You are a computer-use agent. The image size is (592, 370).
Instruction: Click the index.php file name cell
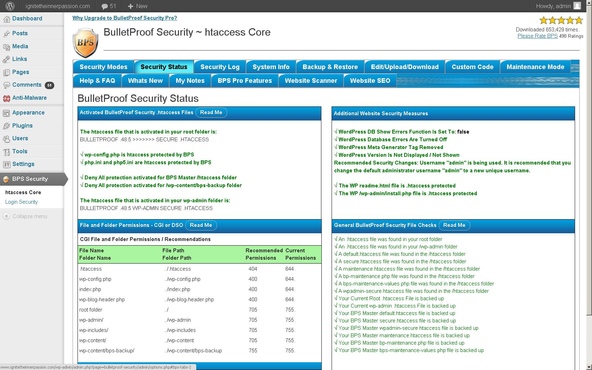tap(90, 290)
